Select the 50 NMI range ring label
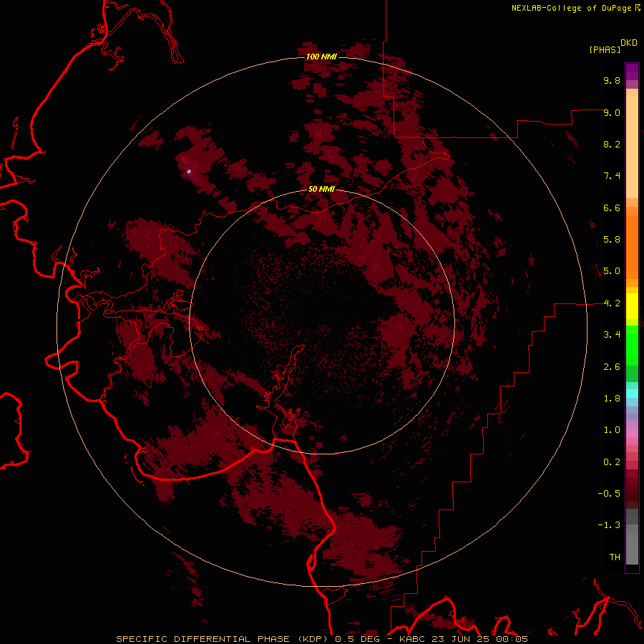The image size is (644, 644). pos(321,189)
